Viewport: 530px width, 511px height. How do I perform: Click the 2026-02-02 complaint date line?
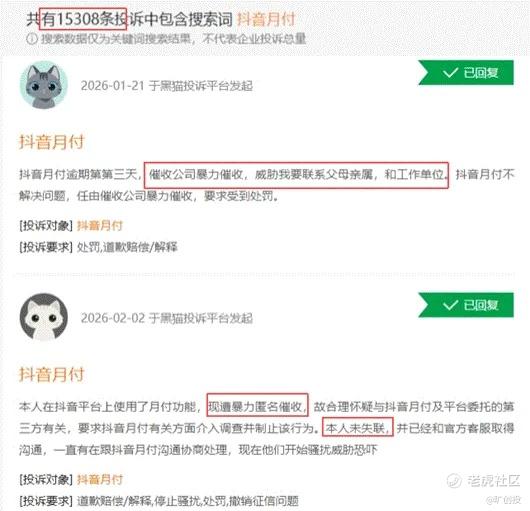click(167, 318)
